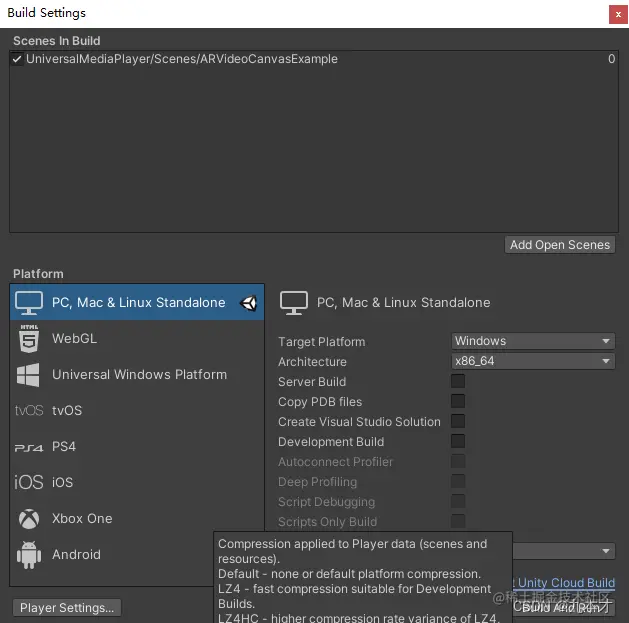Image resolution: width=629 pixels, height=623 pixels.
Task: Click the Add Open Scenes button
Action: tap(560, 245)
